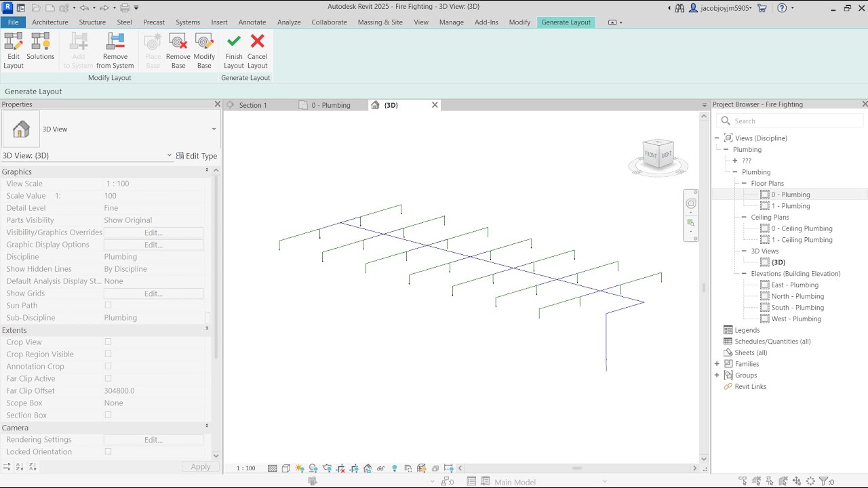Screen dimensions: 868x488
Task: Open Autodesk App Store cart icon
Action: 762,8
